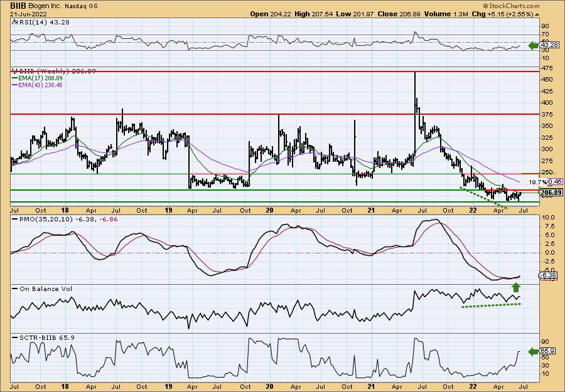Click the 43.28 RSI value tag
565x392 pixels.
(549, 45)
